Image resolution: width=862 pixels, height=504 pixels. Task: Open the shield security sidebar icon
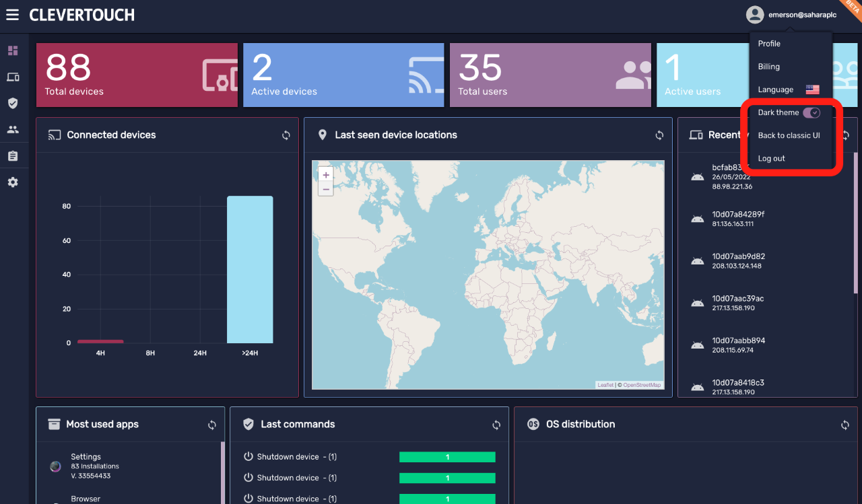click(x=13, y=103)
